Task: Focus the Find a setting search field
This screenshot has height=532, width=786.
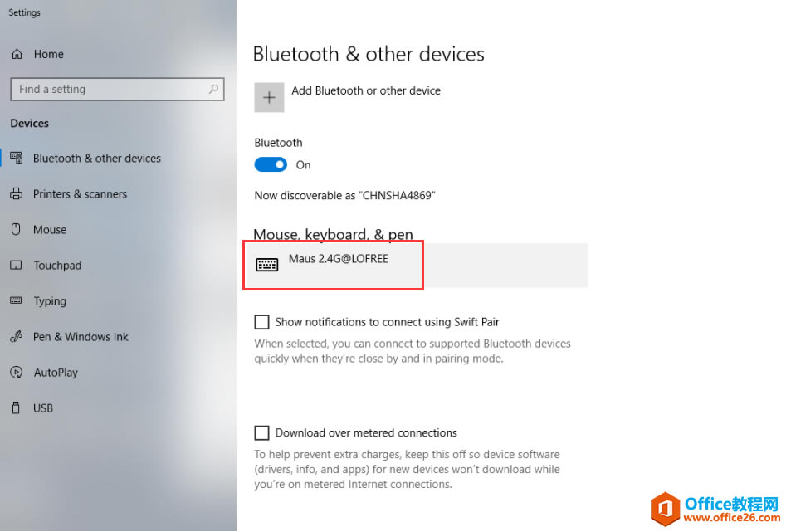Action: [117, 90]
